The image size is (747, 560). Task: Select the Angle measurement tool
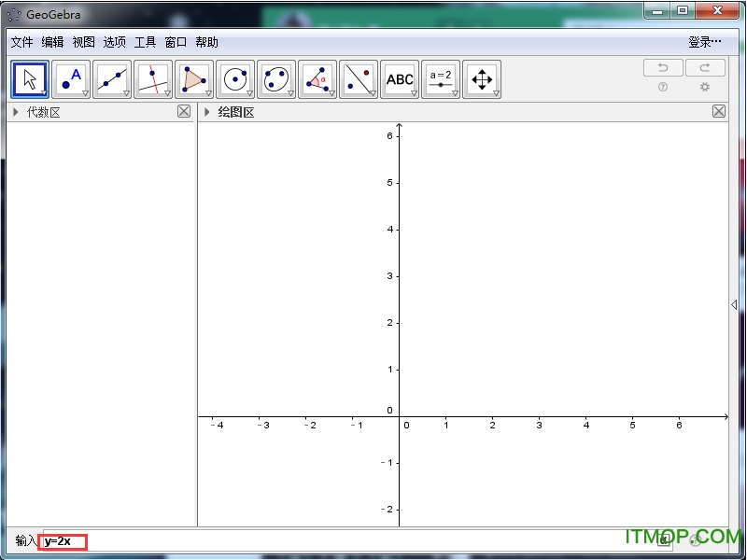[317, 78]
